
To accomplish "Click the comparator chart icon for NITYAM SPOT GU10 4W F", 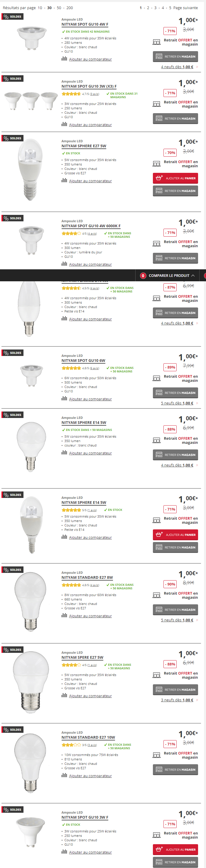I will pos(64,59).
